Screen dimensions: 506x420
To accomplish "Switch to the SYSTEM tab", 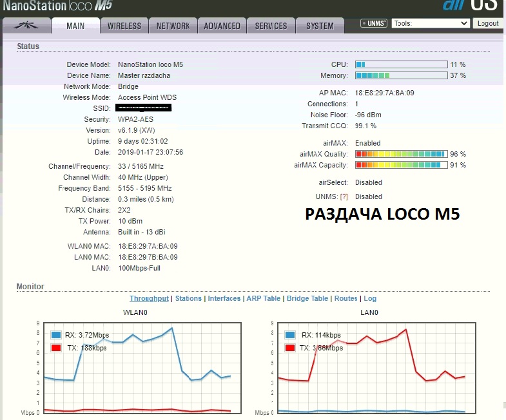I will click(x=320, y=26).
